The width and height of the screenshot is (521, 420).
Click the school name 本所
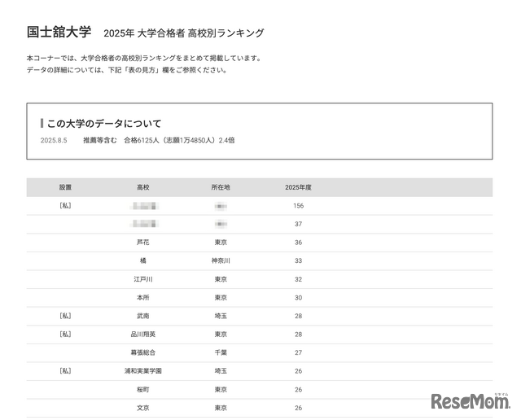[x=143, y=297]
